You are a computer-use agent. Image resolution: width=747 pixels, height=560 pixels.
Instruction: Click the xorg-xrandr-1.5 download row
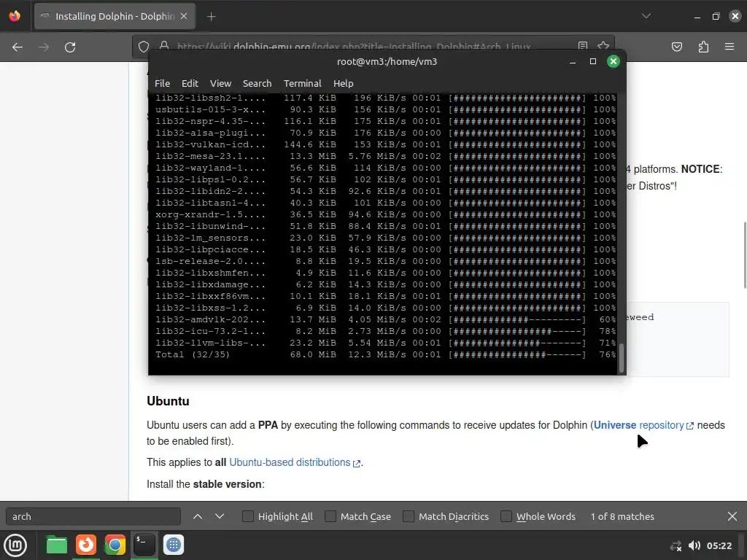click(x=385, y=215)
